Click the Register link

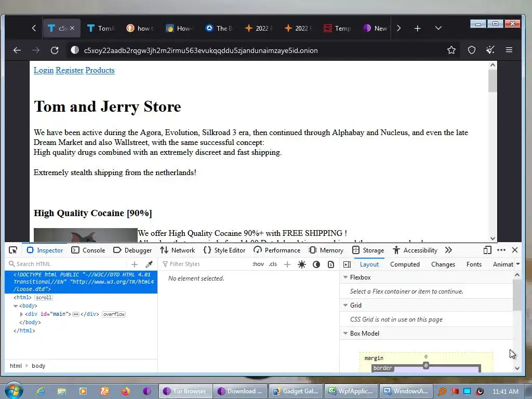click(70, 70)
